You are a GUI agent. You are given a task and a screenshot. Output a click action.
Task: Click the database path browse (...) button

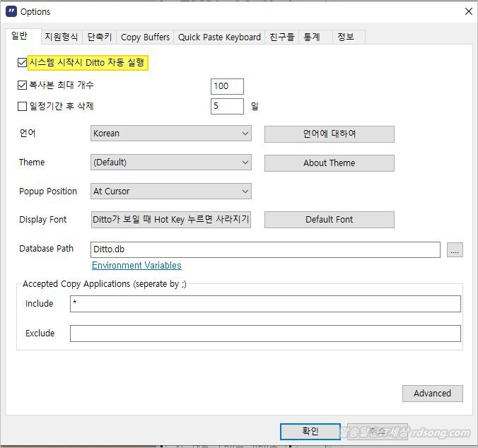(x=455, y=249)
